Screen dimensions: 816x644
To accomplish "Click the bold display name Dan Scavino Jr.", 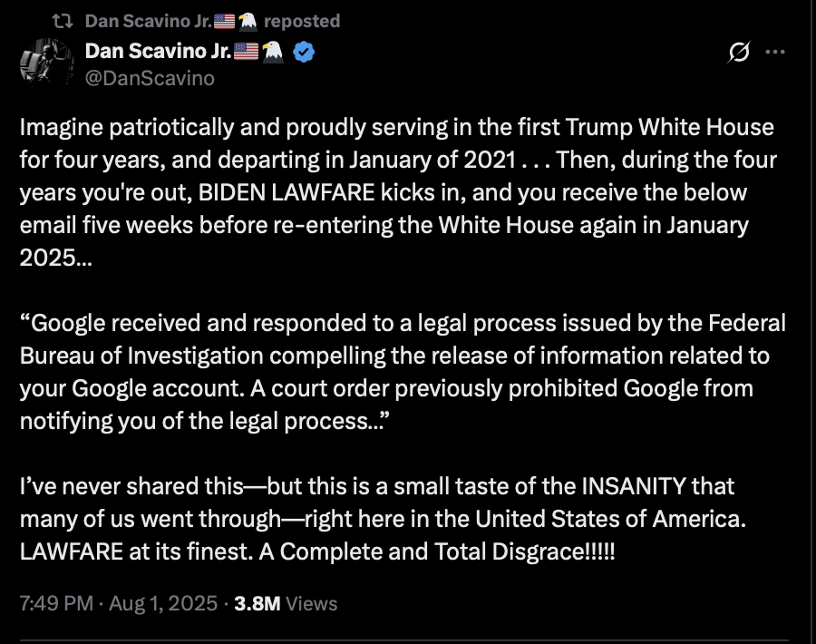I will pyautogui.click(x=157, y=52).
